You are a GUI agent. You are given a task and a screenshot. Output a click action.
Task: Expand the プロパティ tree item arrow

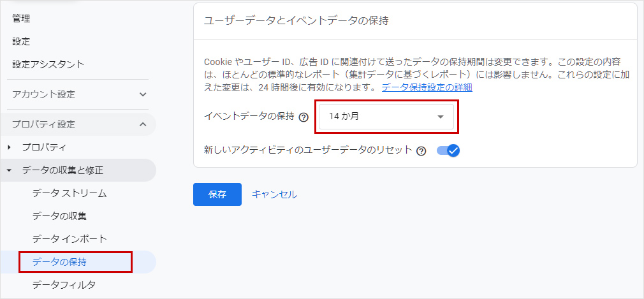click(10, 147)
